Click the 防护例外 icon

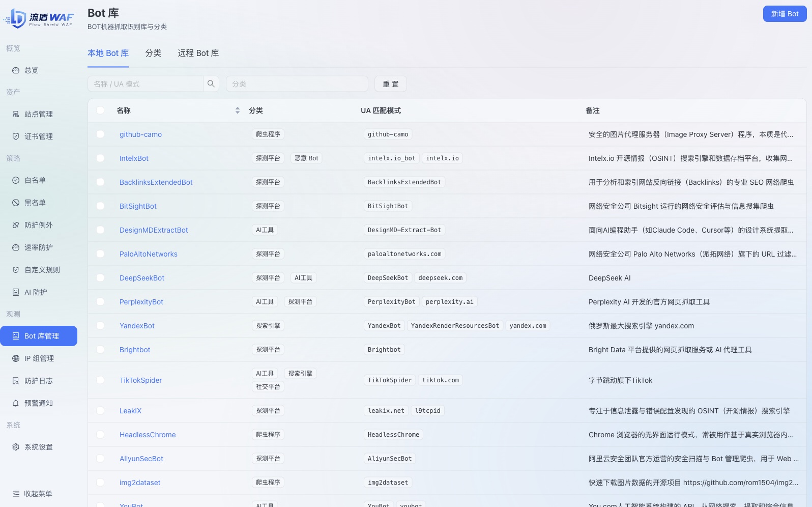tap(16, 225)
